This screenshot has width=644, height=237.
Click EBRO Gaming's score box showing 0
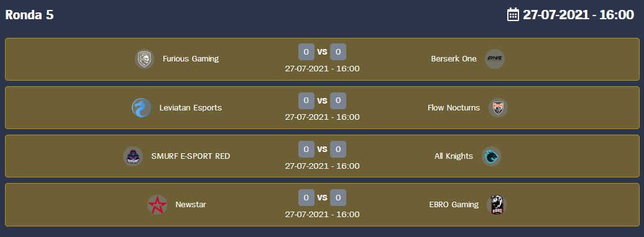pyautogui.click(x=338, y=198)
